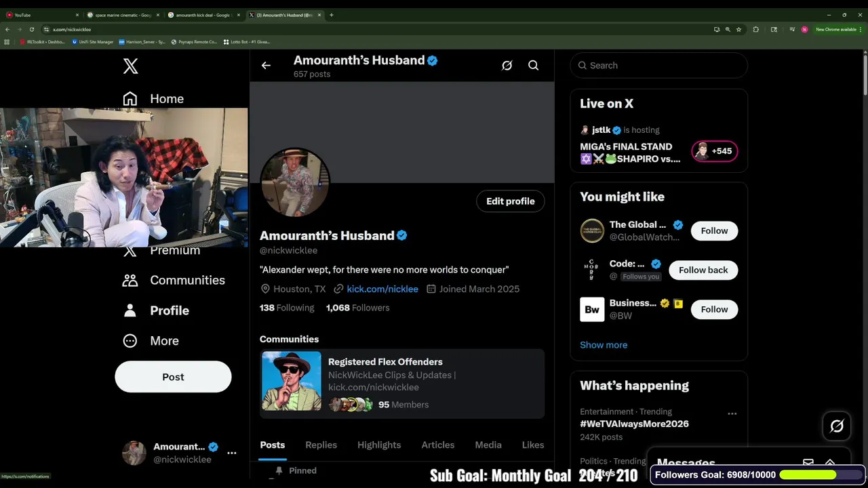Screen dimensions: 868x488
Task: Switch to space marine cinematic tab
Action: pyautogui.click(x=122, y=15)
